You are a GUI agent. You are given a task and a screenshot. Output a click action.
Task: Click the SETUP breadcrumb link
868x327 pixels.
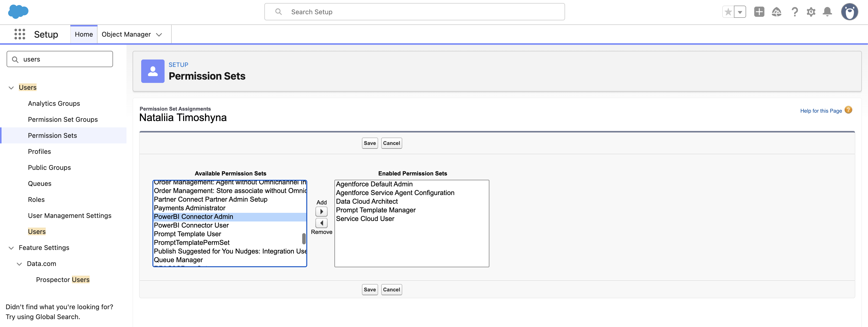click(x=178, y=64)
